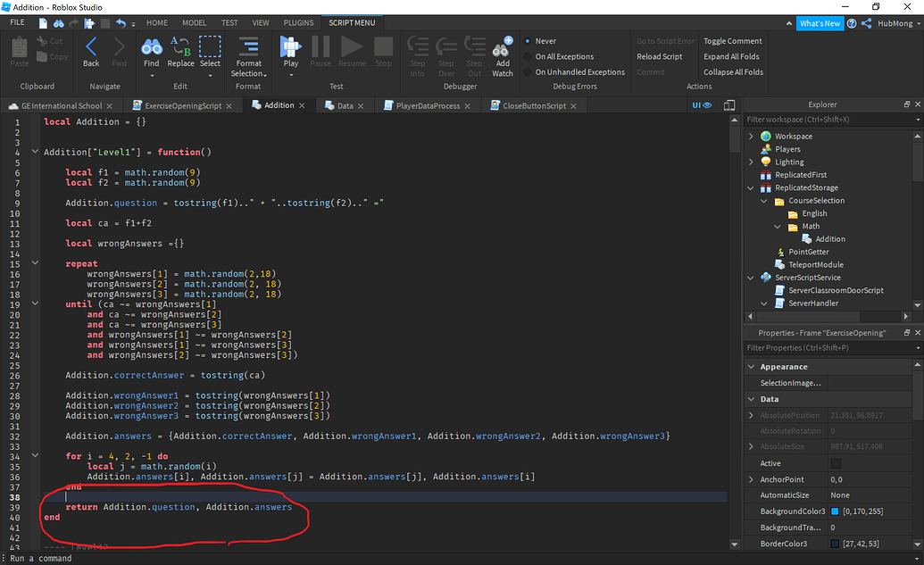Click the Resume test button
The width and height of the screenshot is (924, 565).
click(352, 46)
